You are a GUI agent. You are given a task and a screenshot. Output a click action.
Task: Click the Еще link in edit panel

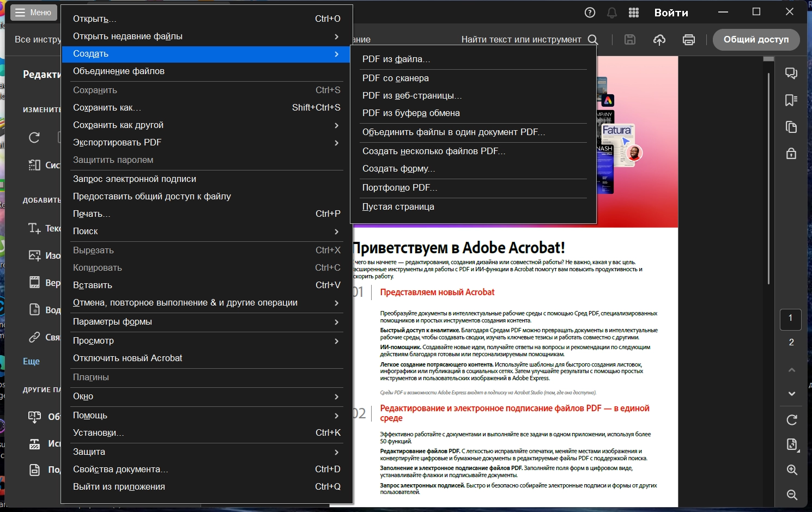[31, 361]
